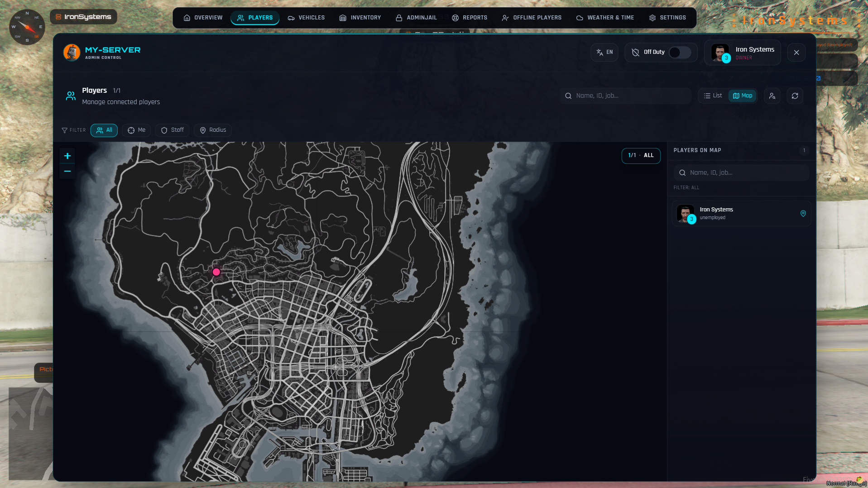
Task: Zoom in on the map
Action: (x=67, y=156)
